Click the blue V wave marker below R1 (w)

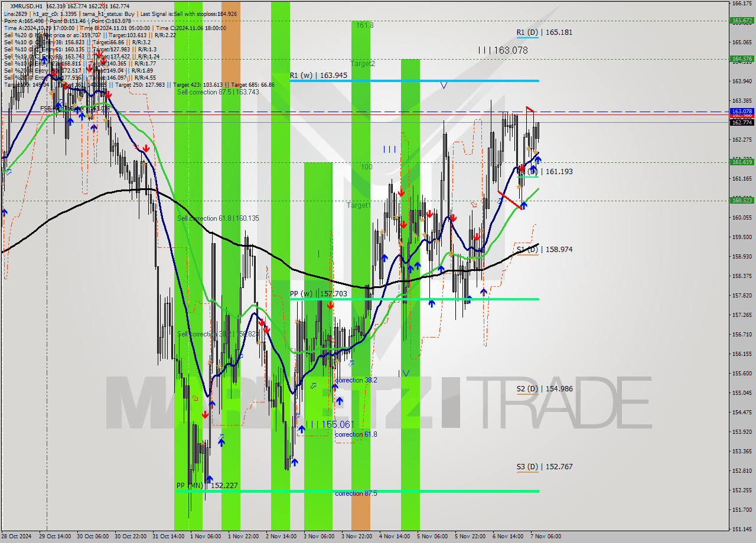[444, 86]
